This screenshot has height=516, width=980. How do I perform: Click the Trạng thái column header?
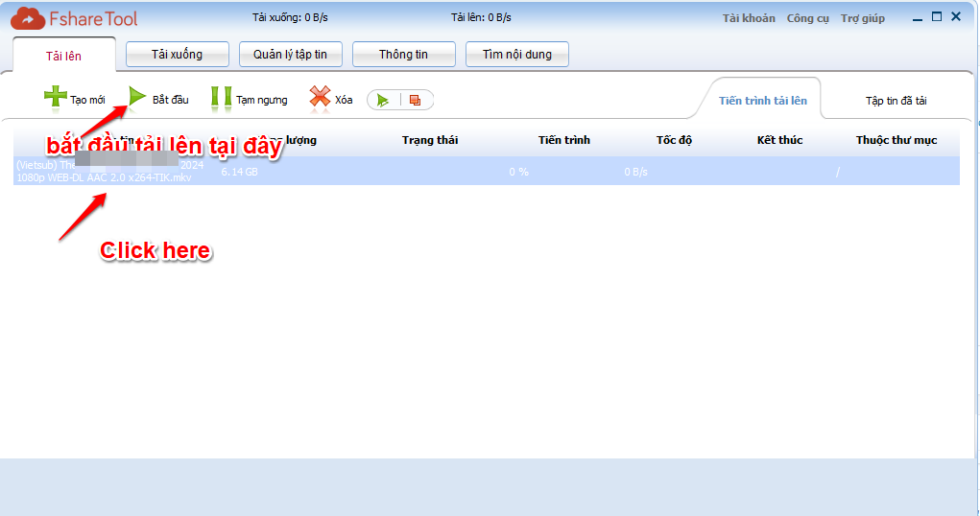[x=429, y=140]
